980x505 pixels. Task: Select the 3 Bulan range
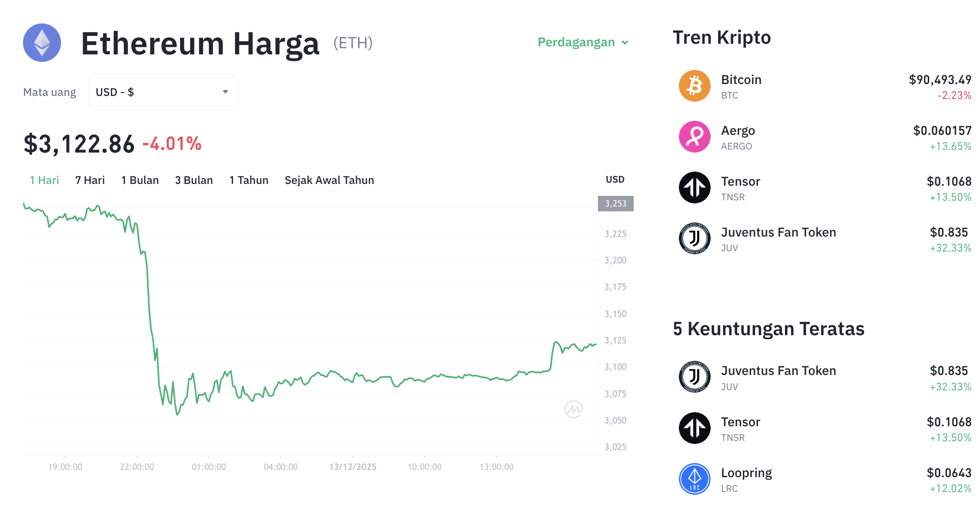[193, 180]
